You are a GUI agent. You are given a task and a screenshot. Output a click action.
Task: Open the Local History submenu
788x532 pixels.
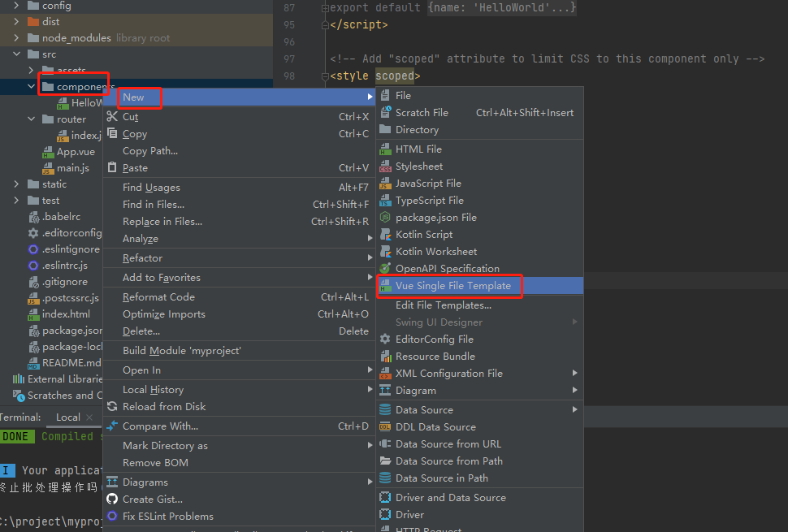(x=239, y=389)
